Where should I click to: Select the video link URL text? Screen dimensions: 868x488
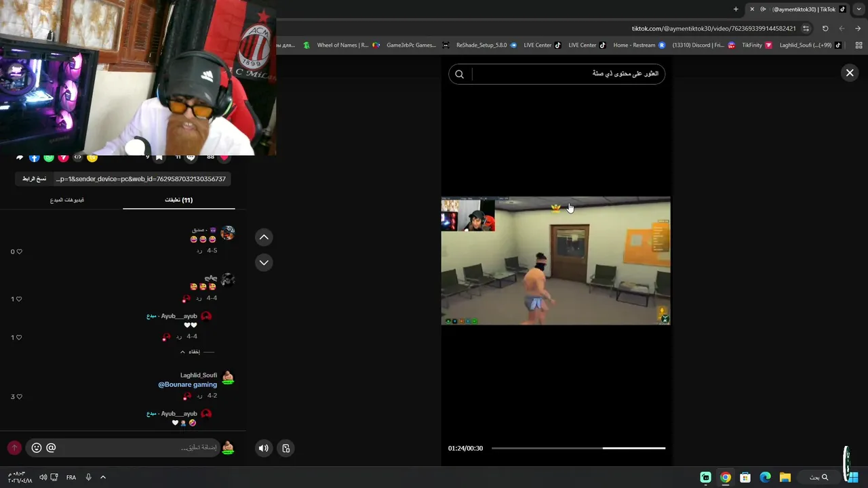[141, 179]
